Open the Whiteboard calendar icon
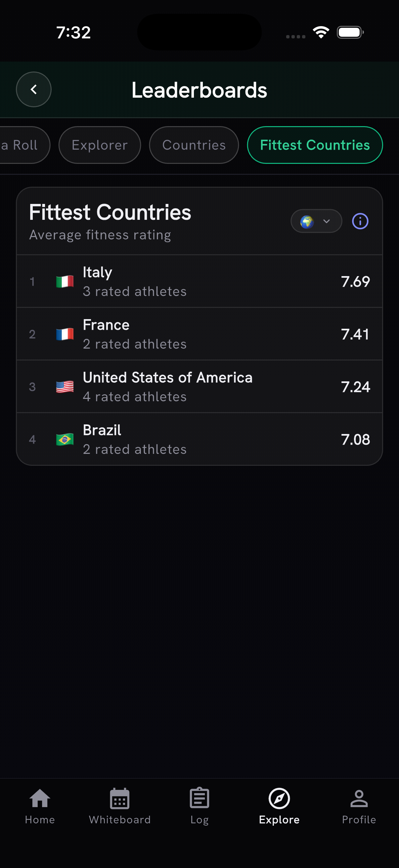399x868 pixels. [119, 798]
